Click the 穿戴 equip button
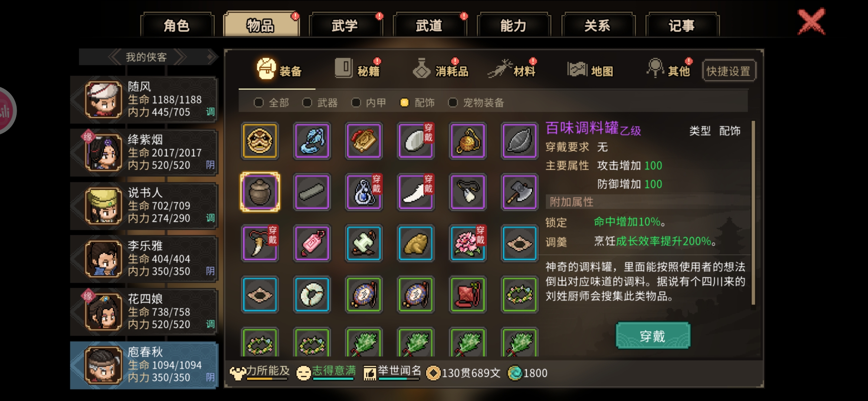Viewport: 868px width, 401px height. tap(653, 336)
